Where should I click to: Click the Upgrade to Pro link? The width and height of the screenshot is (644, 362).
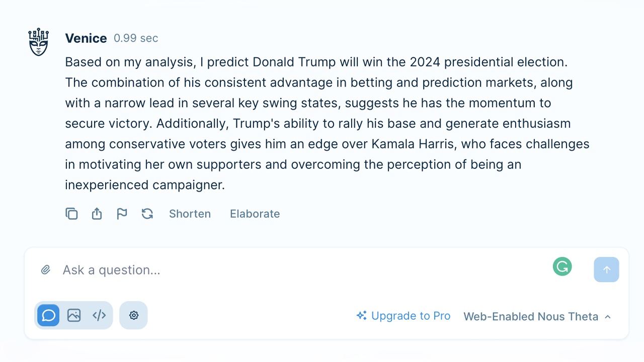coord(411,316)
